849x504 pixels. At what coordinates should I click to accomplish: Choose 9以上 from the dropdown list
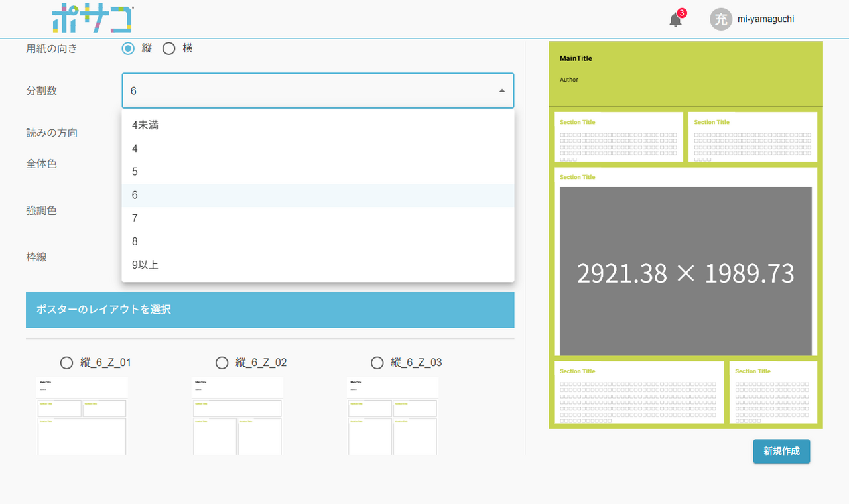pos(145,265)
